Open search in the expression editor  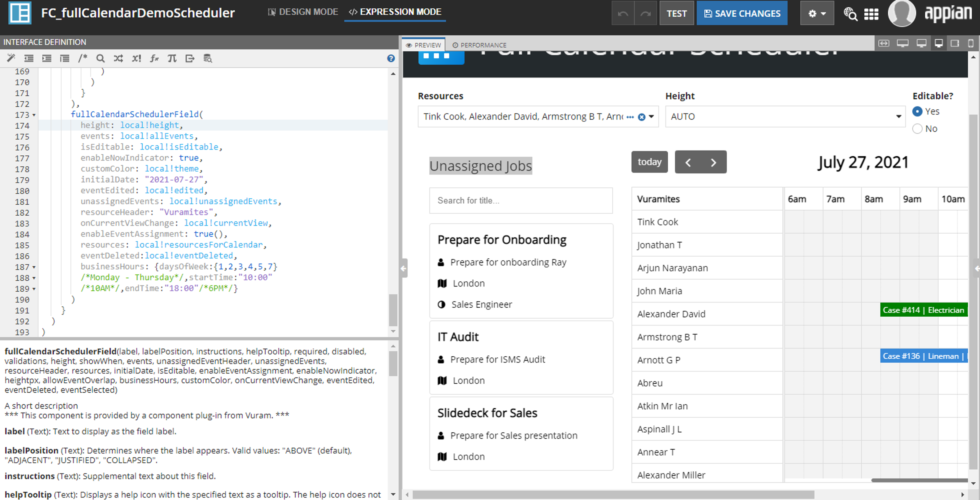(101, 58)
